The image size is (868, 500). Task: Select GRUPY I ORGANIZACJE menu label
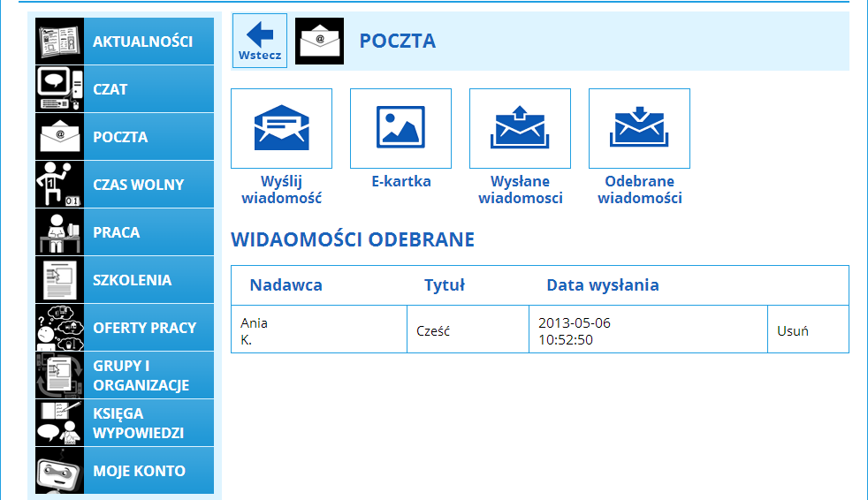pos(141,375)
